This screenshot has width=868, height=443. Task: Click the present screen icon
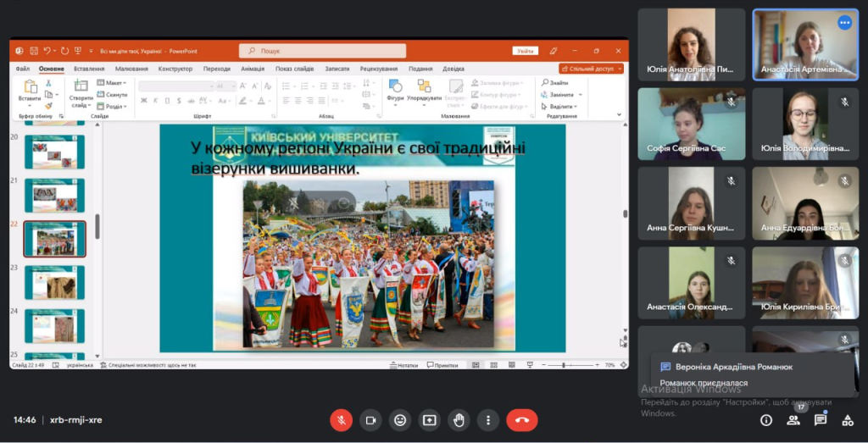[x=429, y=420]
